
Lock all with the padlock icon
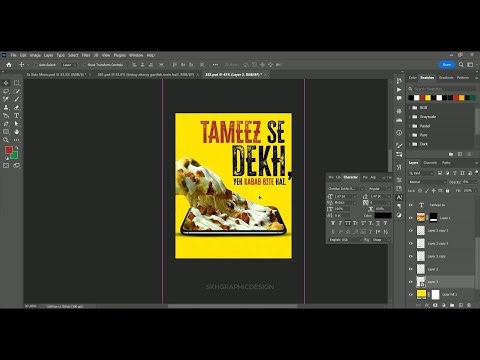447,191
